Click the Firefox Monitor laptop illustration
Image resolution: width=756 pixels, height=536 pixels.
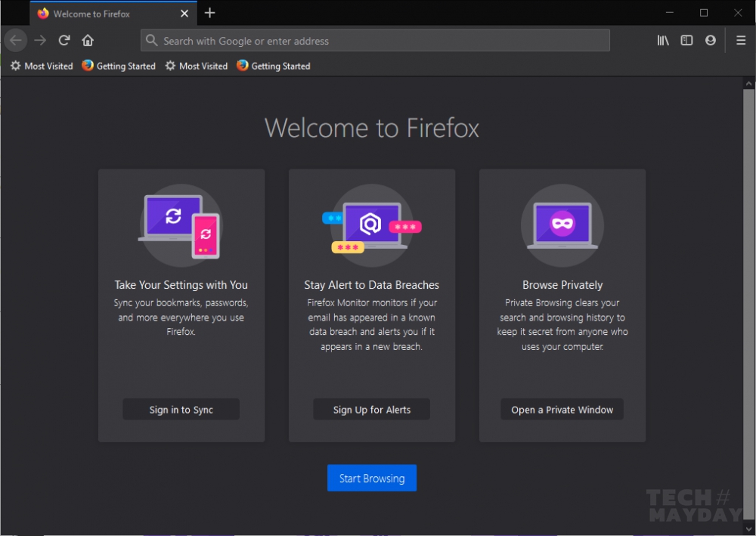(x=372, y=225)
